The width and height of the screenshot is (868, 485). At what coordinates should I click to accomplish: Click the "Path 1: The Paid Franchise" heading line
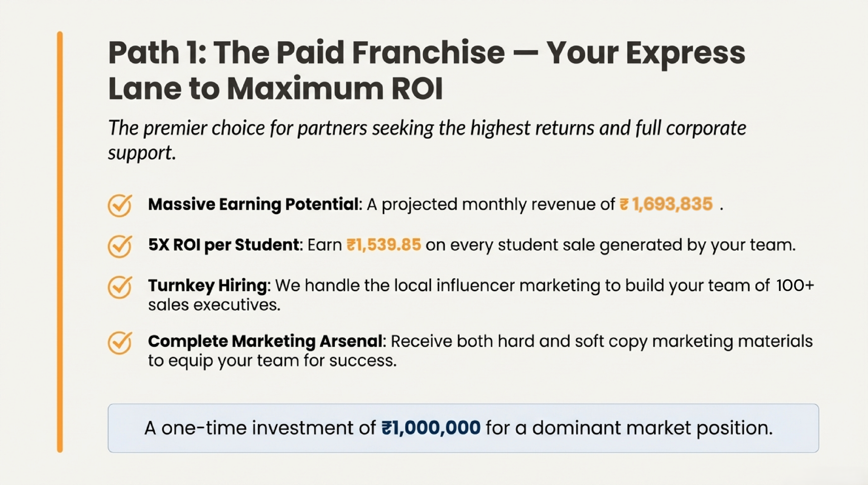pos(426,53)
